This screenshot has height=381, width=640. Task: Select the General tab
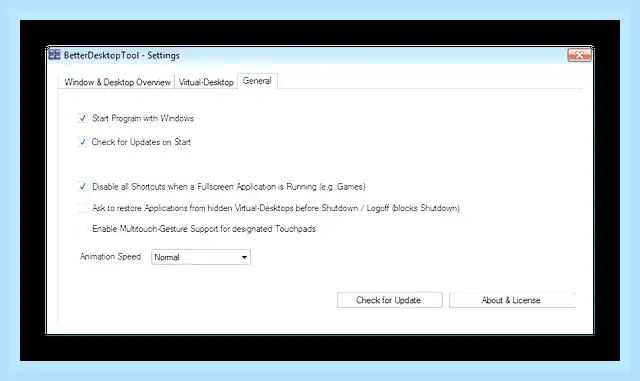coord(257,81)
